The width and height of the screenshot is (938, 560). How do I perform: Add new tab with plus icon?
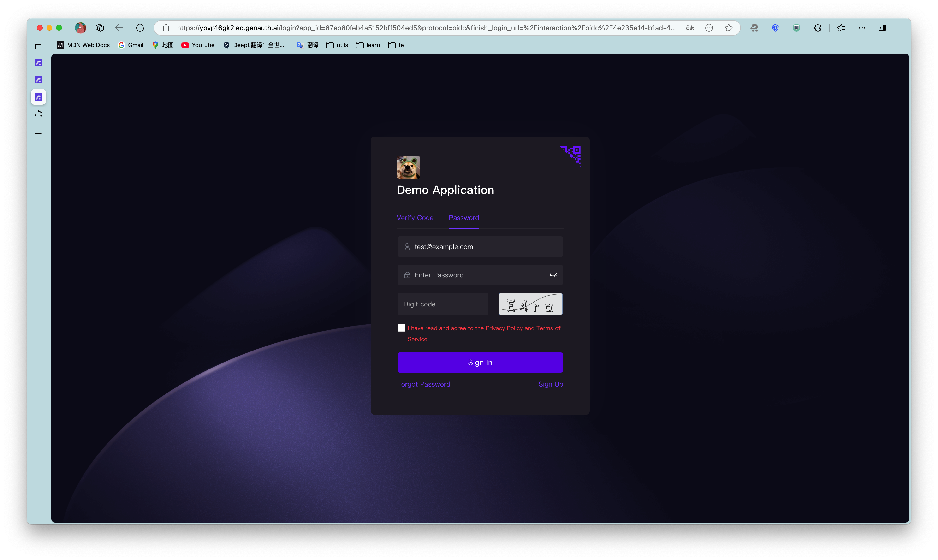(x=38, y=134)
